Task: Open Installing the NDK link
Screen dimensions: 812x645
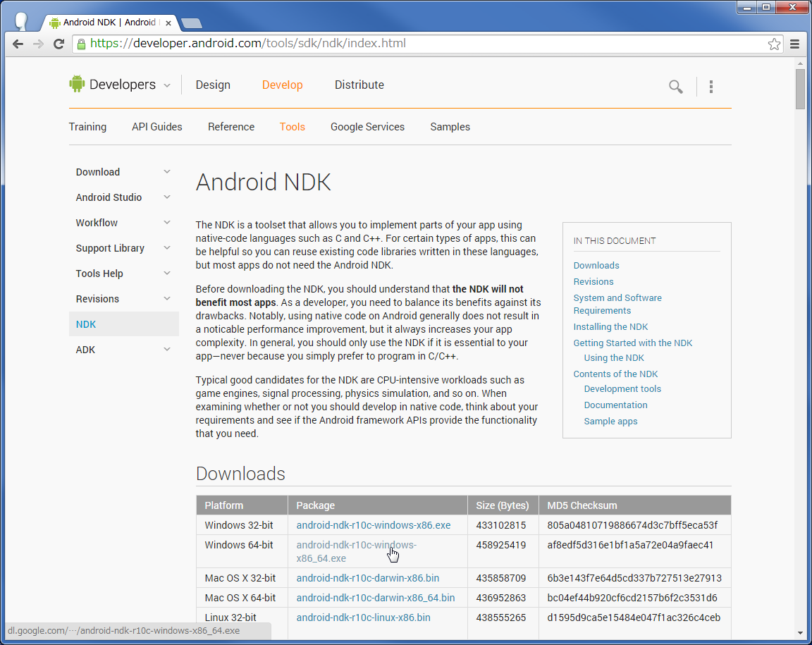Action: 610,327
